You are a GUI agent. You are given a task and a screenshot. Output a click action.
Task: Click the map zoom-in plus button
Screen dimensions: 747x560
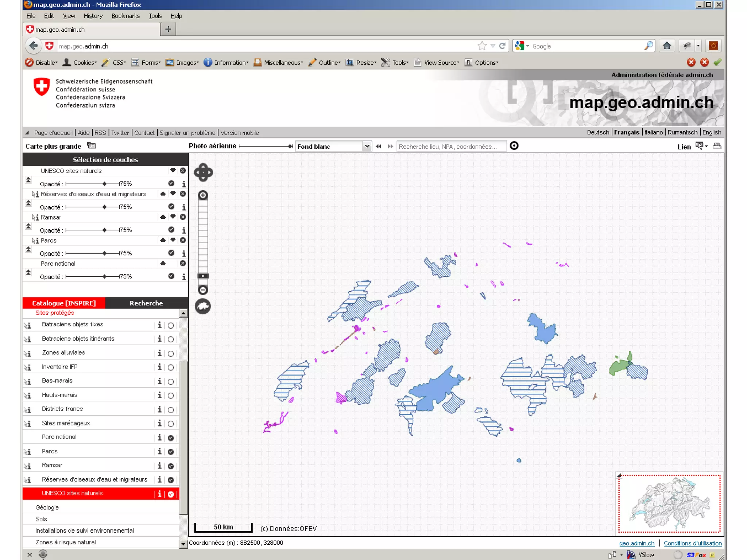203,195
